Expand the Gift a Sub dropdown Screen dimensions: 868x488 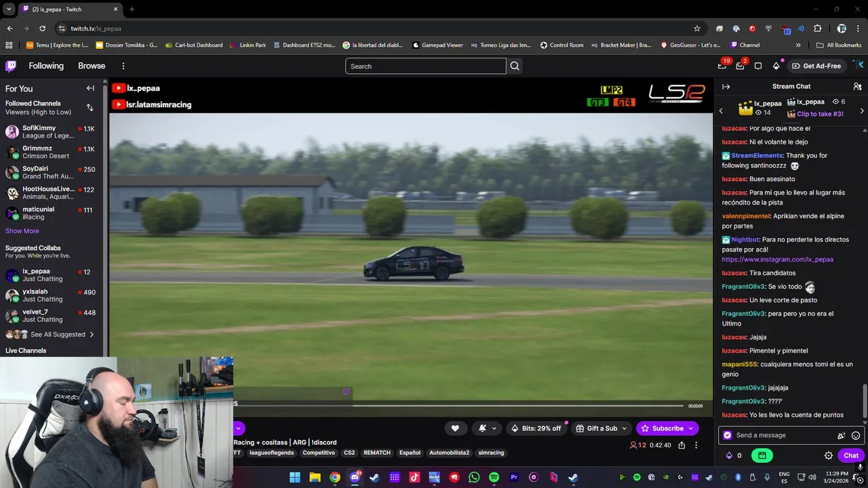[624, 428]
